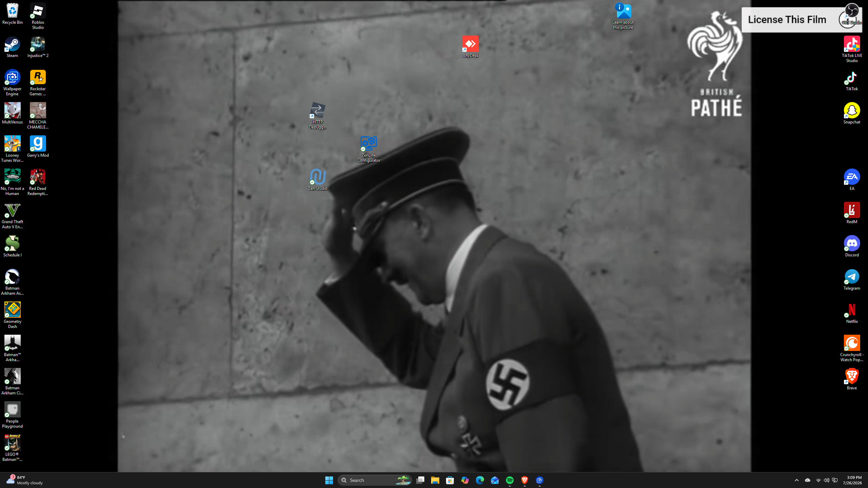This screenshot has height=488, width=868.
Task: Select the Zen Studio desktop icon
Action: (317, 180)
